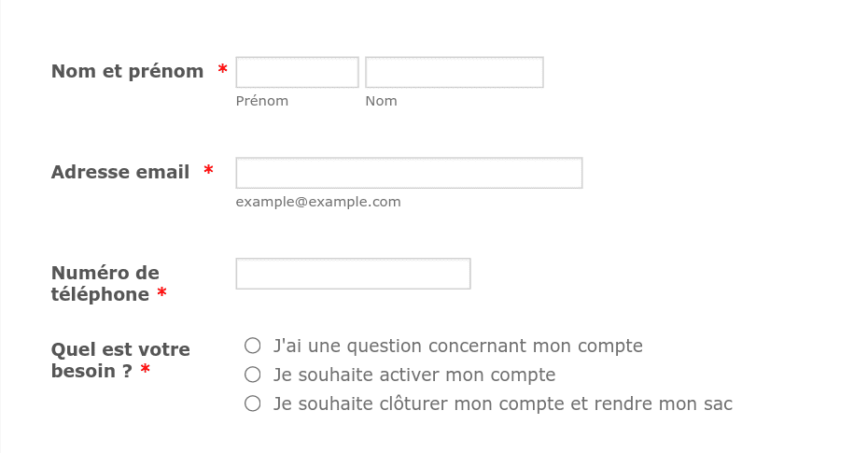Click the text "J'ai une question concernant mon compte"
The height and width of the screenshot is (453, 868).
click(458, 347)
